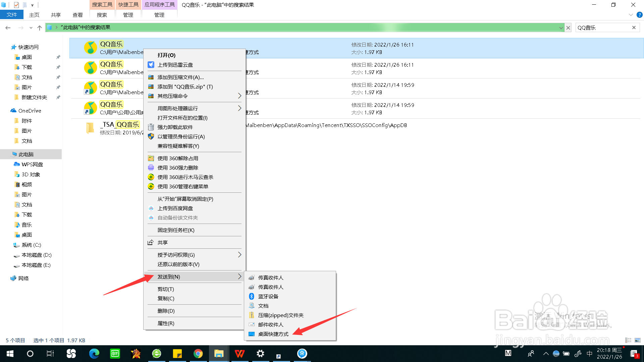Switch to details view button
The height and width of the screenshot is (362, 644).
(x=628, y=340)
